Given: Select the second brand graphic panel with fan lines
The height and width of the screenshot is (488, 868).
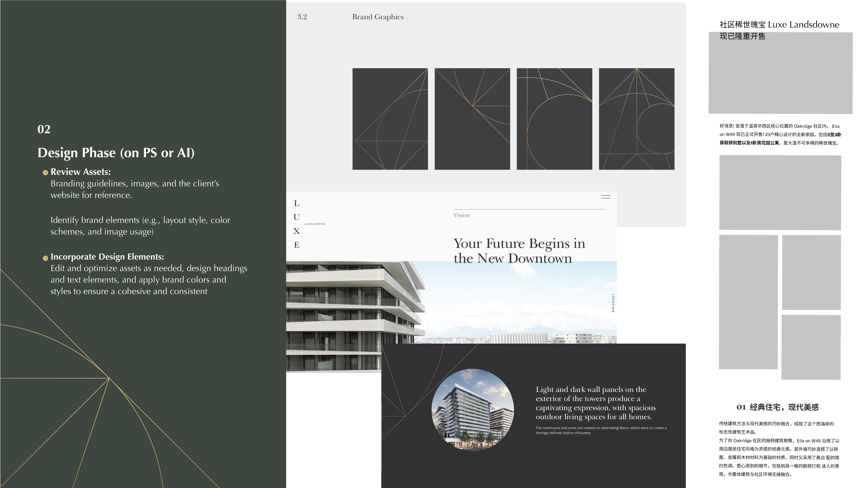Looking at the screenshot, I should tap(472, 119).
